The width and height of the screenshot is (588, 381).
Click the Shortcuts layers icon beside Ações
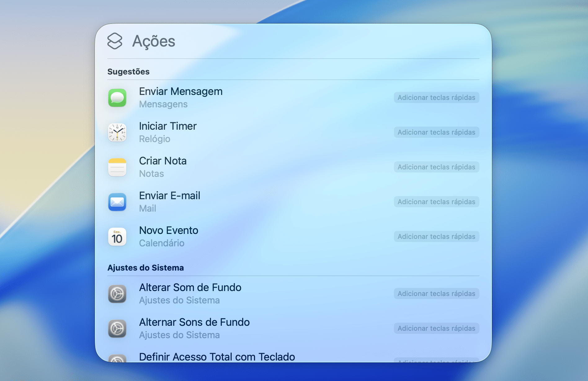pos(115,41)
